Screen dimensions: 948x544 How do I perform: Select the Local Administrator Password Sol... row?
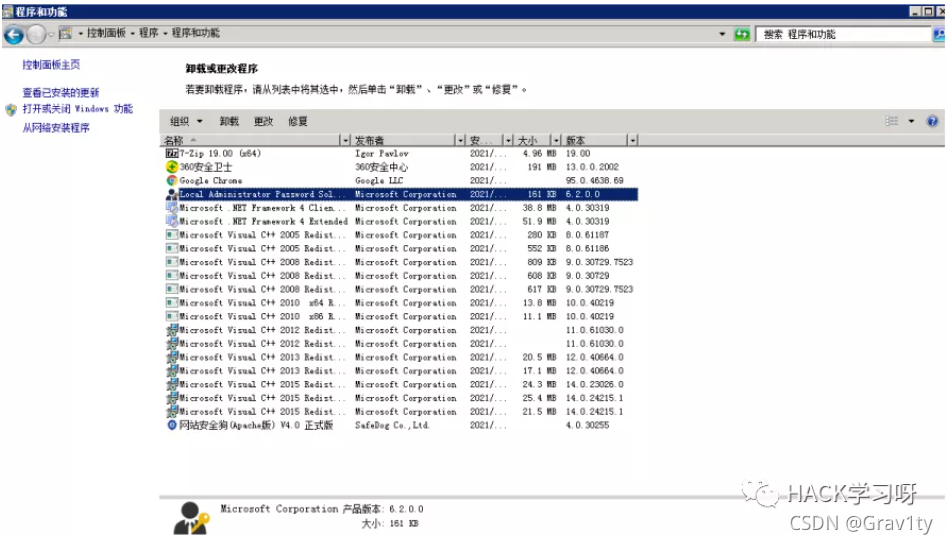coord(399,194)
